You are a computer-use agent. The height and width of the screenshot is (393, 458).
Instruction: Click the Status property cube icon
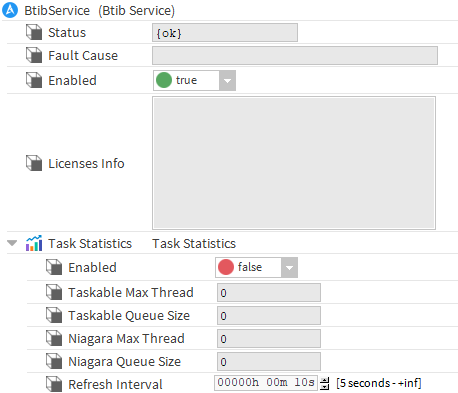coord(34,32)
